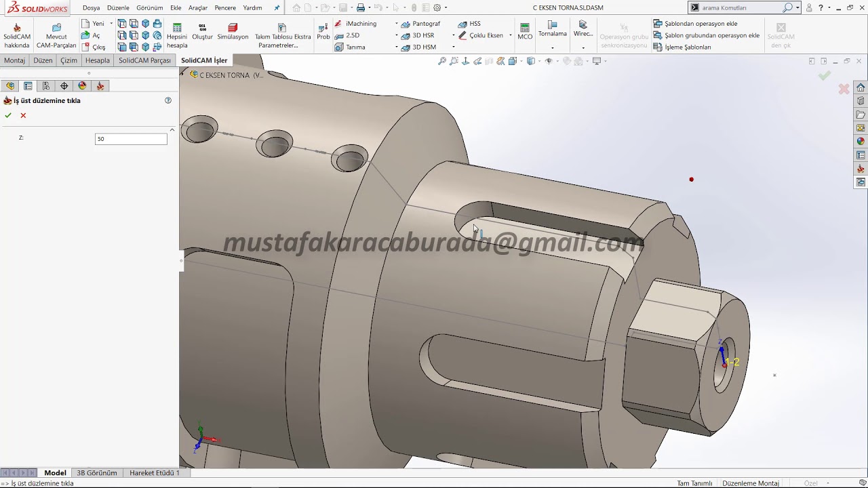
Task: Click Çıkış exit button
Action: (x=94, y=47)
